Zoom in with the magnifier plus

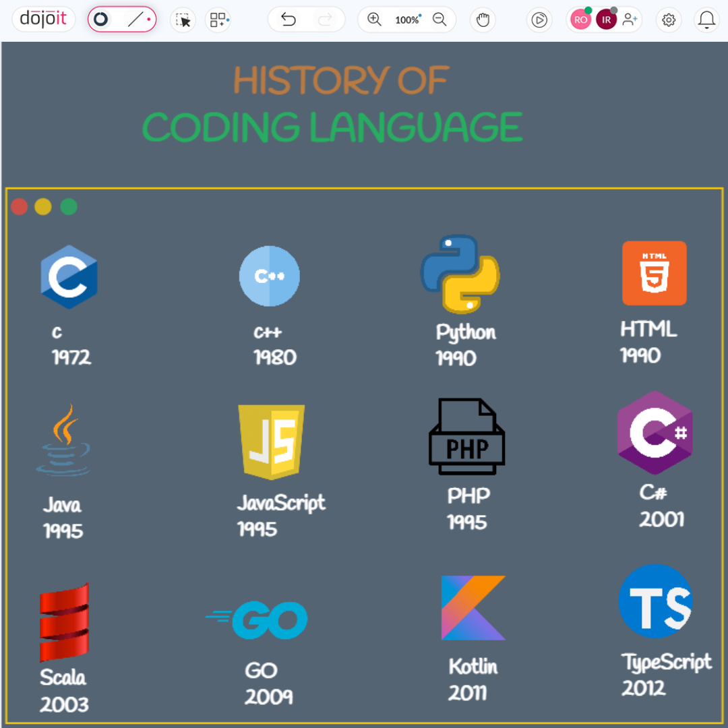coord(374,20)
